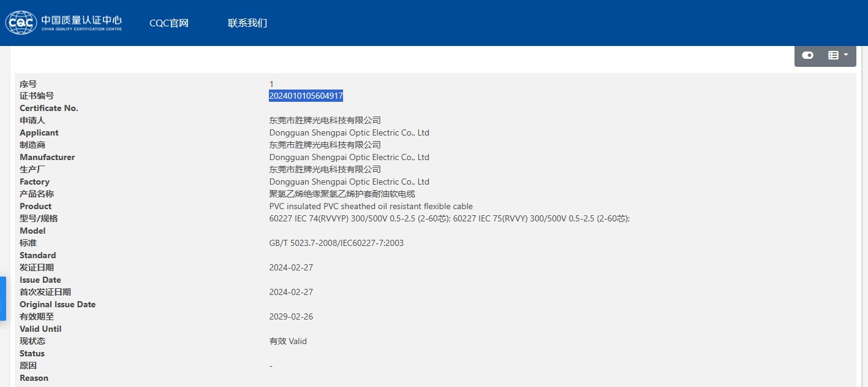Click the 型号/规格 label
This screenshot has width=868, height=387.
click(x=39, y=218)
